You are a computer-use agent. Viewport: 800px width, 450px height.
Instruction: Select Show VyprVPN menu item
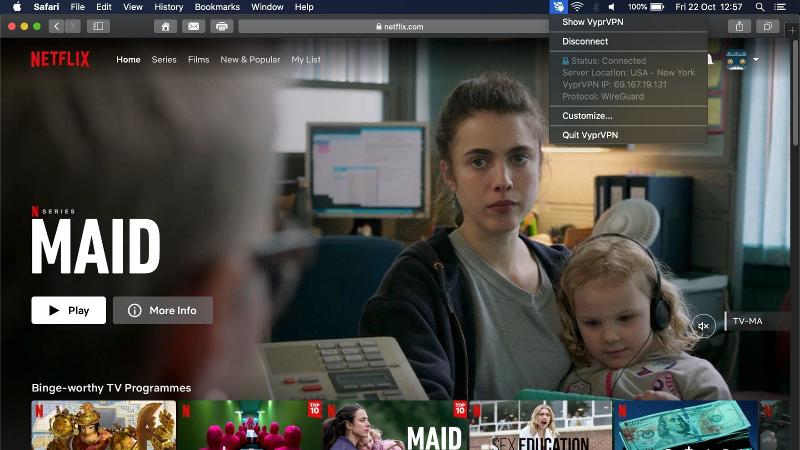coord(629,22)
